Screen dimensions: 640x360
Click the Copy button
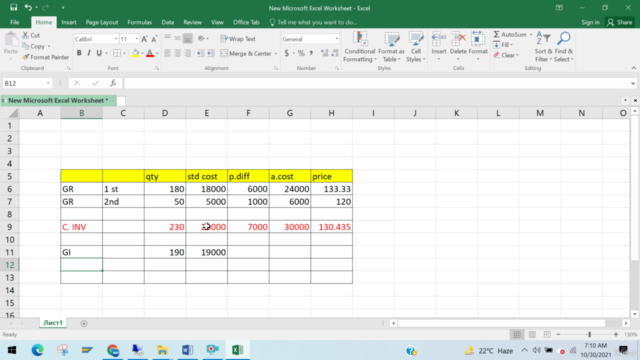click(34, 46)
